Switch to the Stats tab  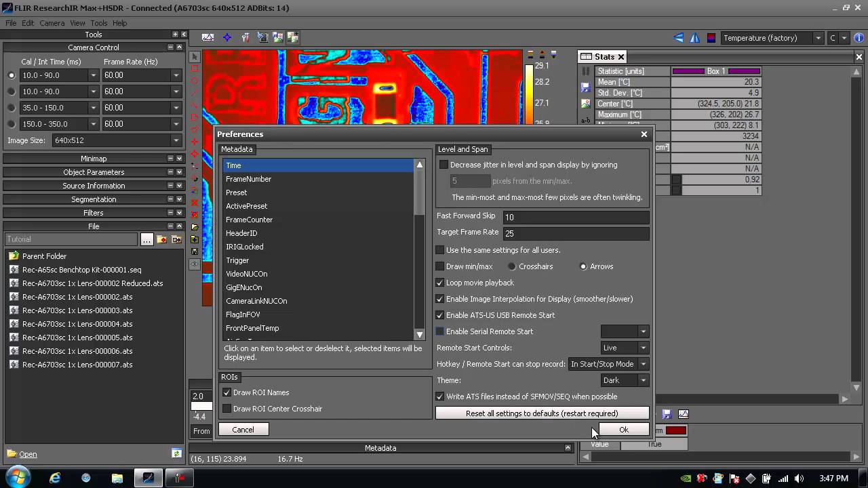[x=604, y=57]
